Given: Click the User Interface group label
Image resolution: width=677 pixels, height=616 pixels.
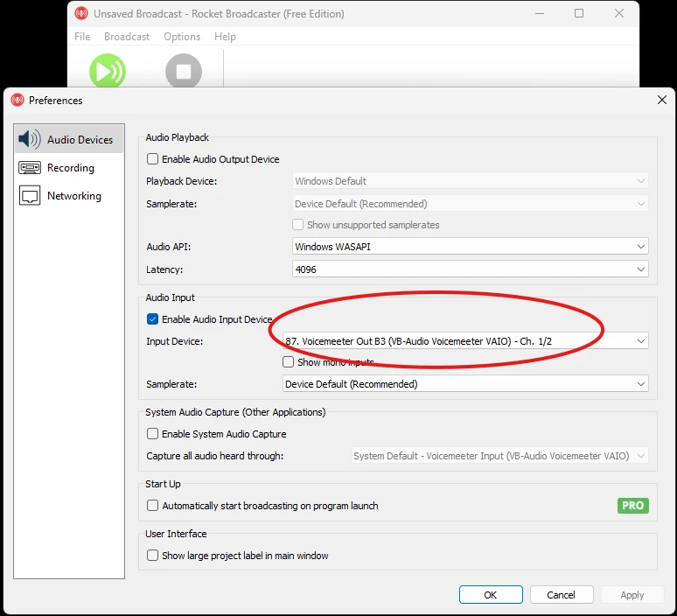Looking at the screenshot, I should [176, 534].
